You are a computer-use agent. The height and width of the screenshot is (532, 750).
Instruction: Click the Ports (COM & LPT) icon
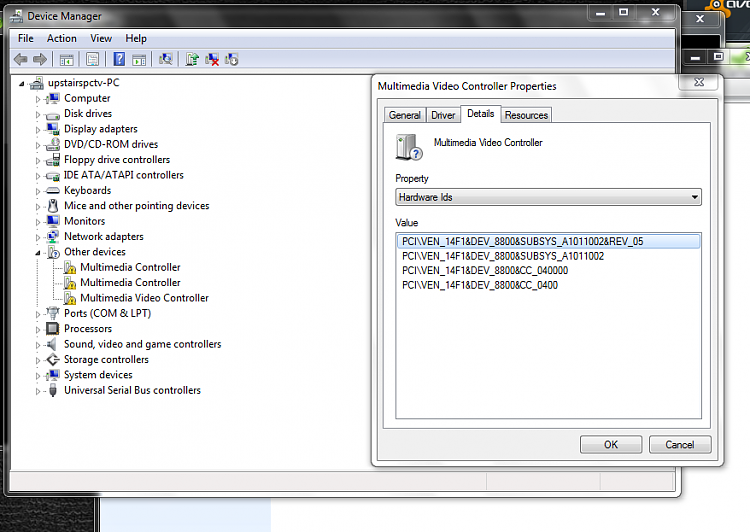coord(53,313)
